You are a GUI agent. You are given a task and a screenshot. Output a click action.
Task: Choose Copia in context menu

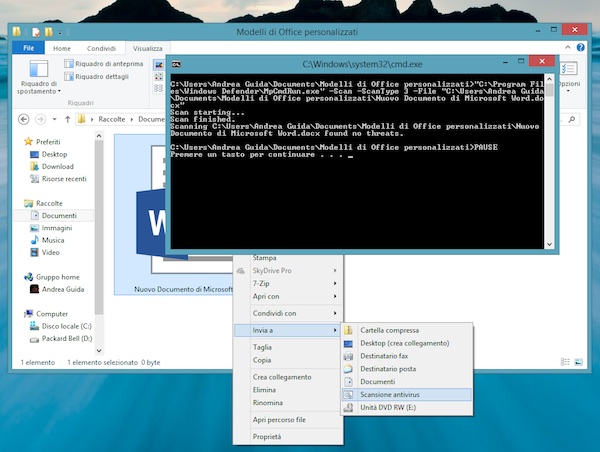point(289,360)
